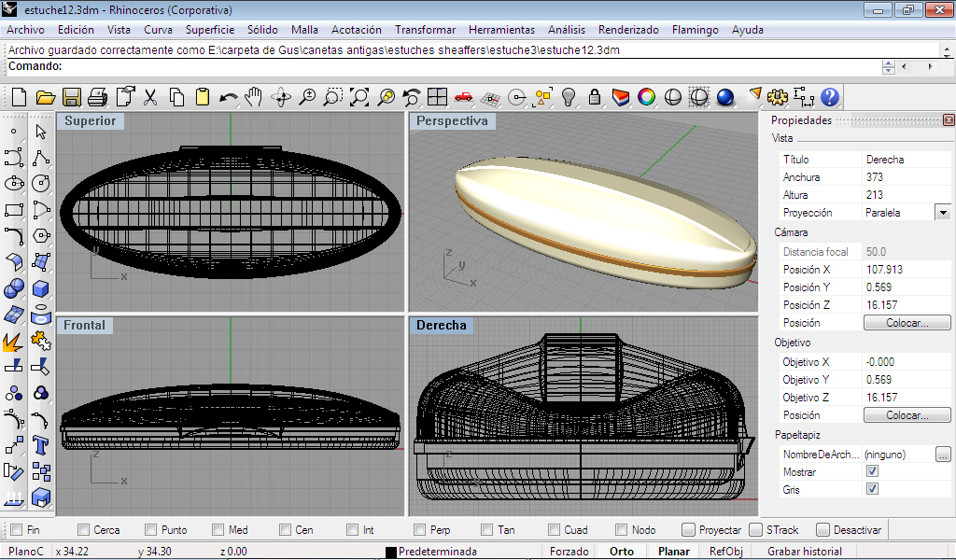Open the Help question mark icon
The image size is (956, 560).
830,97
